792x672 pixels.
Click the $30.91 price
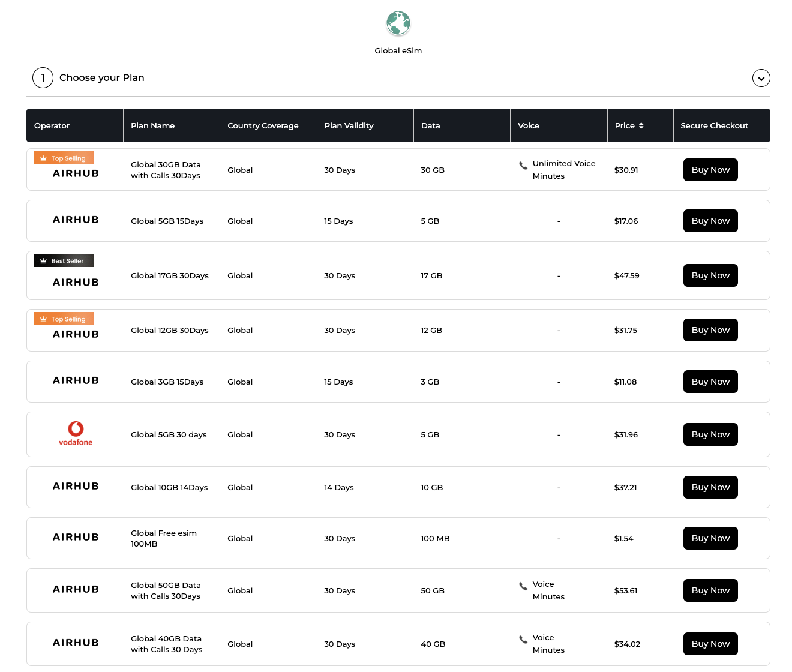coord(626,170)
